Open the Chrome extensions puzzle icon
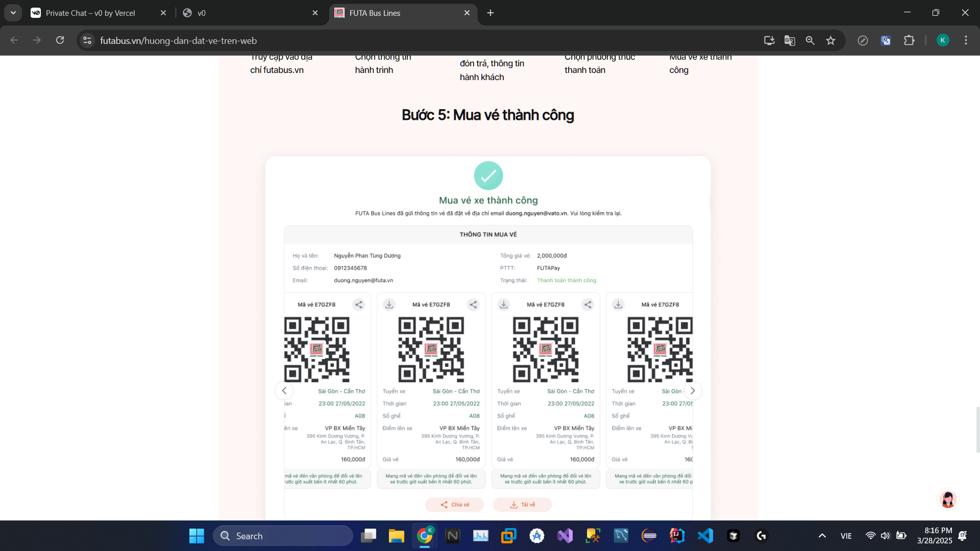 click(x=909, y=40)
